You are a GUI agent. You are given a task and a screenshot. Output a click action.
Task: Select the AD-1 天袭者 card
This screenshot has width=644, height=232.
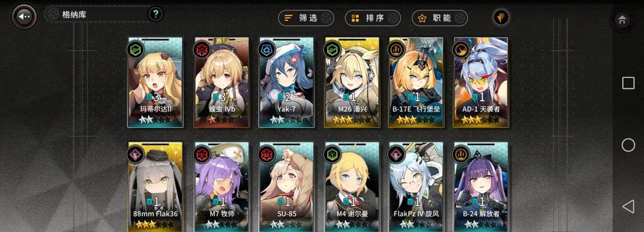(x=481, y=82)
